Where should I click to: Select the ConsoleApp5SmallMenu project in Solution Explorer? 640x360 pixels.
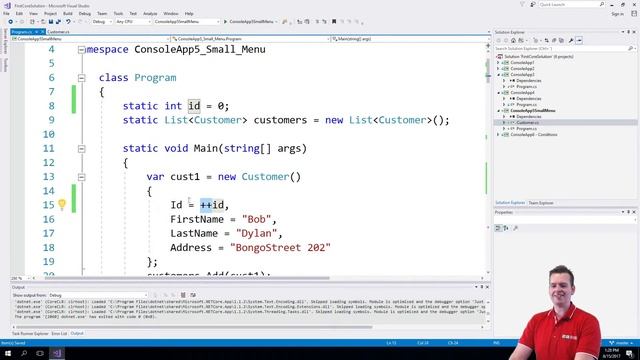532,111
